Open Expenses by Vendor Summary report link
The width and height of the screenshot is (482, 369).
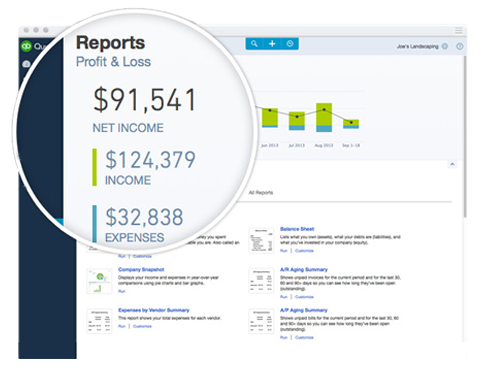tap(154, 310)
